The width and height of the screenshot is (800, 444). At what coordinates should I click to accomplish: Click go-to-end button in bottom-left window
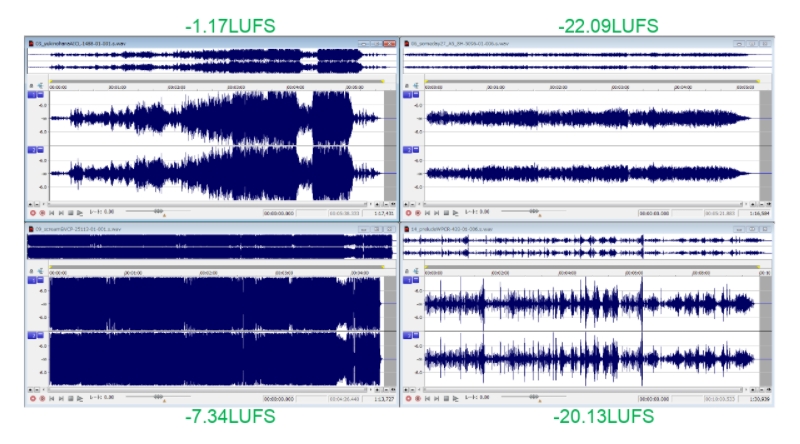(x=61, y=398)
